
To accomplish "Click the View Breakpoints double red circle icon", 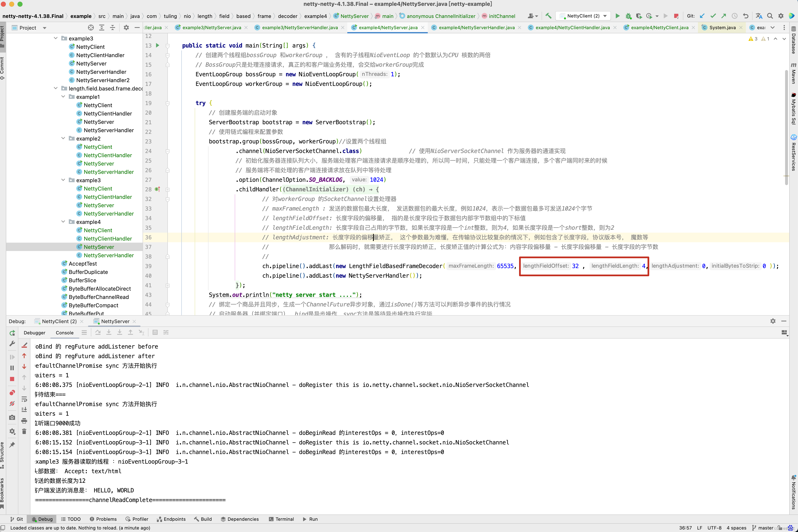I will (x=12, y=393).
